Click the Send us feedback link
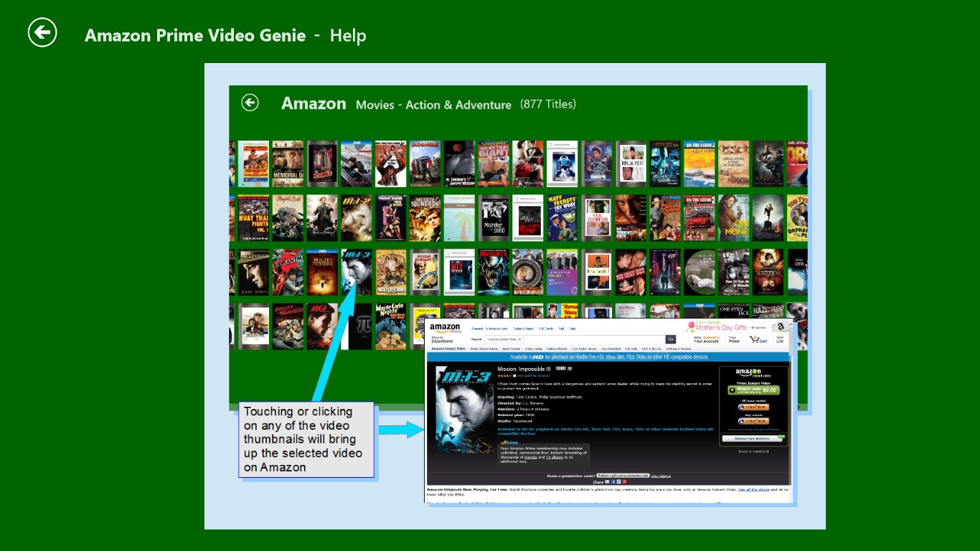980x551 pixels. tap(753, 451)
